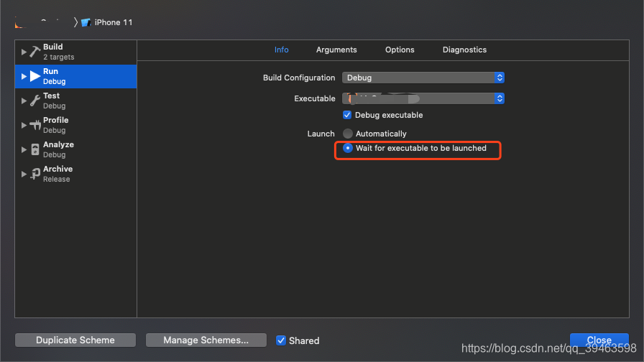Viewport: 644px width, 362px height.
Task: Toggle the Debug executable checkbox
Action: click(x=347, y=115)
